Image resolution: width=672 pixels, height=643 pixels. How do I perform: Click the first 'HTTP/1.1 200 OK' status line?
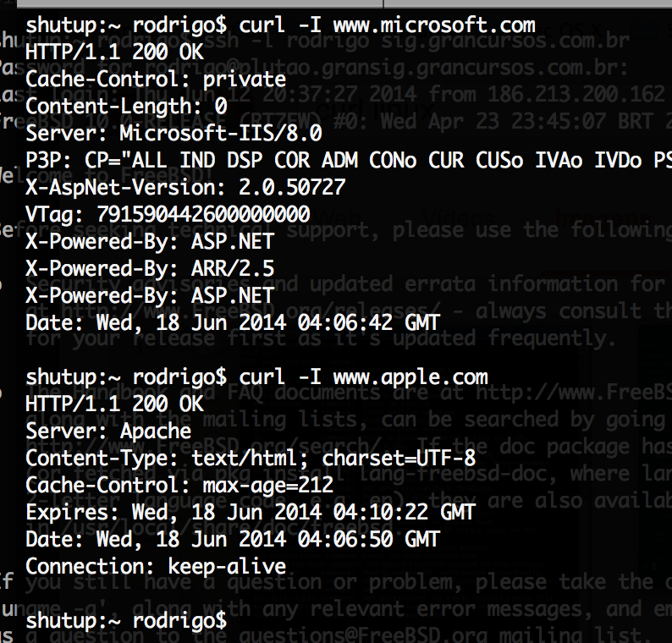pyautogui.click(x=114, y=52)
